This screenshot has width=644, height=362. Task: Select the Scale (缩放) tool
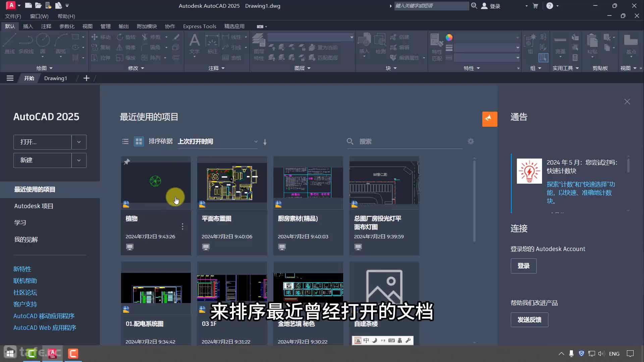(x=126, y=58)
